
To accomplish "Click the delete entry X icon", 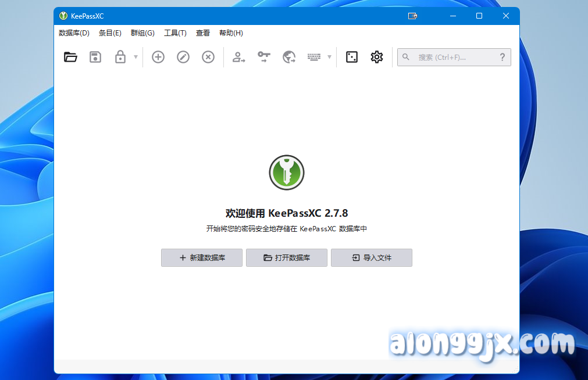I will point(208,57).
